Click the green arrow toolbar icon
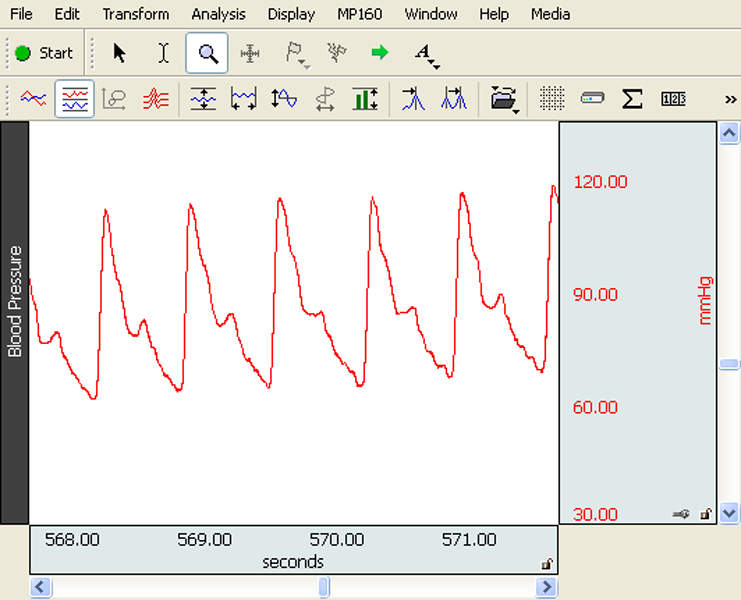The height and width of the screenshot is (600, 741). pyautogui.click(x=379, y=53)
